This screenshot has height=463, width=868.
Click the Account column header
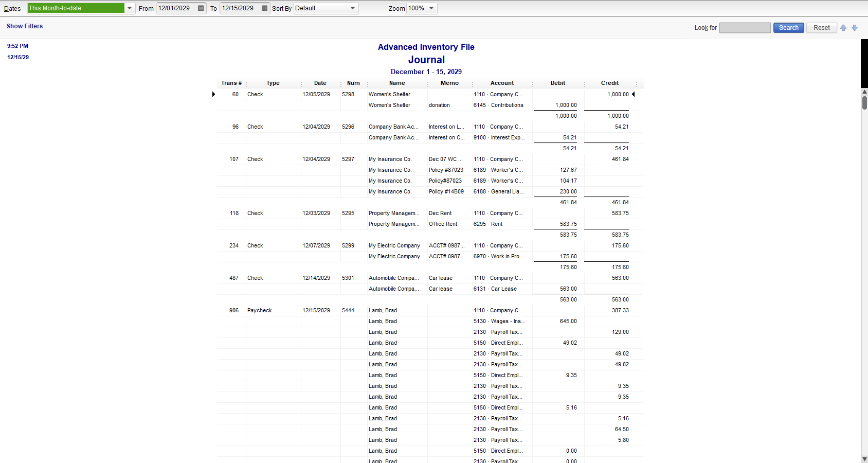502,83
